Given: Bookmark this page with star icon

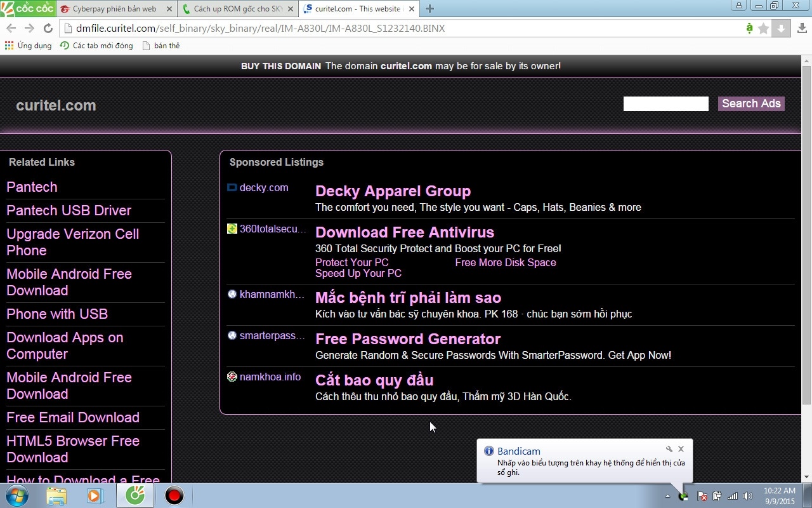Looking at the screenshot, I should coord(764,29).
